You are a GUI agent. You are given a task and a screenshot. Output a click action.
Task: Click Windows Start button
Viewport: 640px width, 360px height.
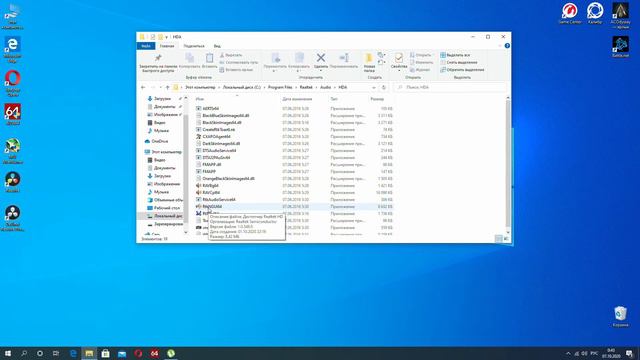pos(8,353)
